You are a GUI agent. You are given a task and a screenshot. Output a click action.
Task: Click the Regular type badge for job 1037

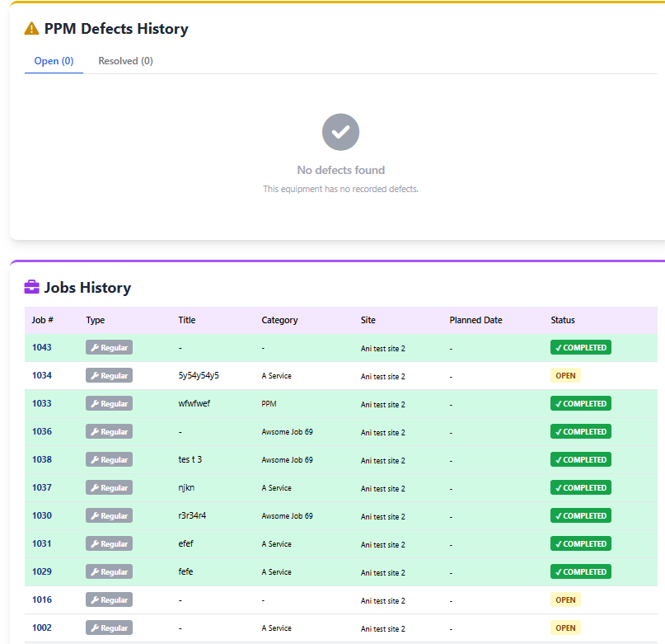(109, 487)
